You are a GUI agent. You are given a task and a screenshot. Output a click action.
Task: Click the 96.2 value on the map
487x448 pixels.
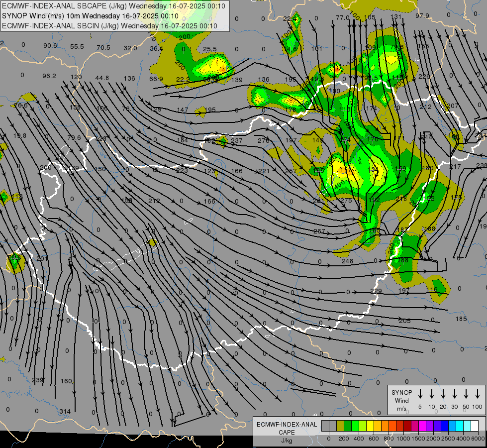coord(49,76)
